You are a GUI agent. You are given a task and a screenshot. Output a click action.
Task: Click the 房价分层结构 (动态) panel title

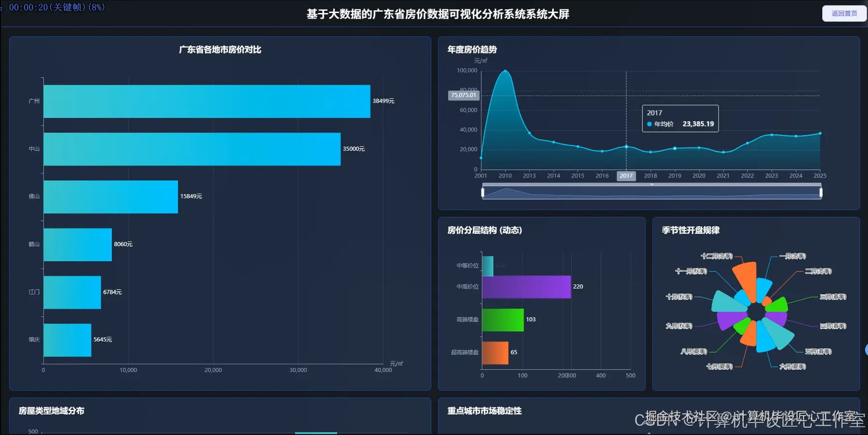(x=485, y=230)
